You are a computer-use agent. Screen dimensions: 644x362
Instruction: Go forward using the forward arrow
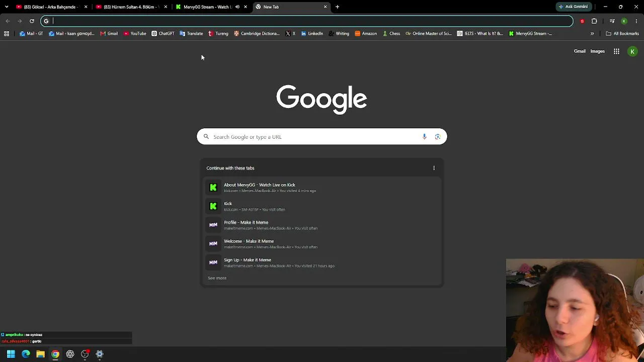point(20,21)
